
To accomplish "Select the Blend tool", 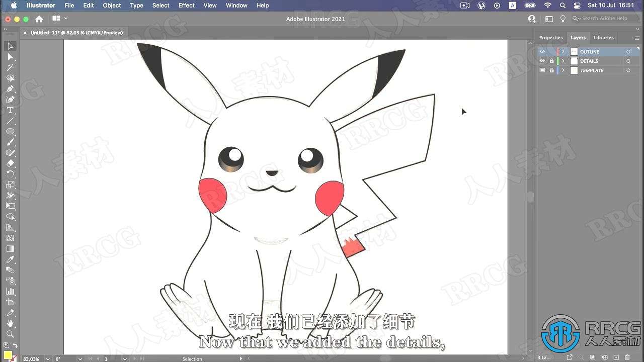I will (10, 270).
